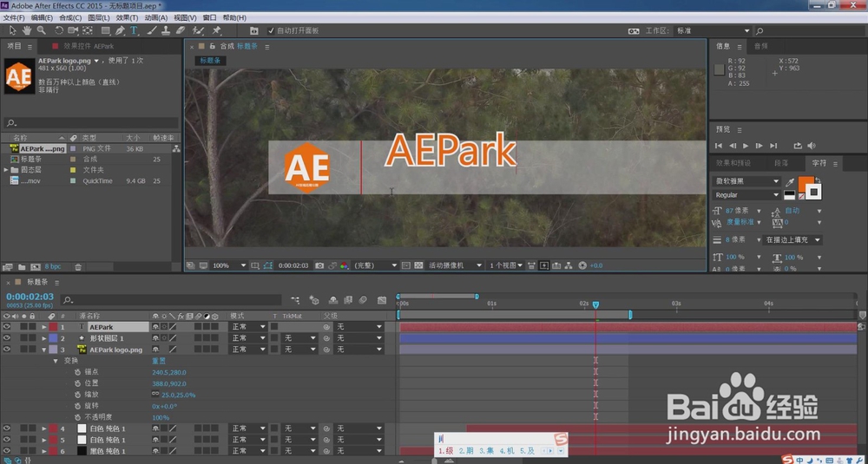Switch to the 效果控件 AEPark tab
Screen dimensions: 868x464
coord(89,47)
